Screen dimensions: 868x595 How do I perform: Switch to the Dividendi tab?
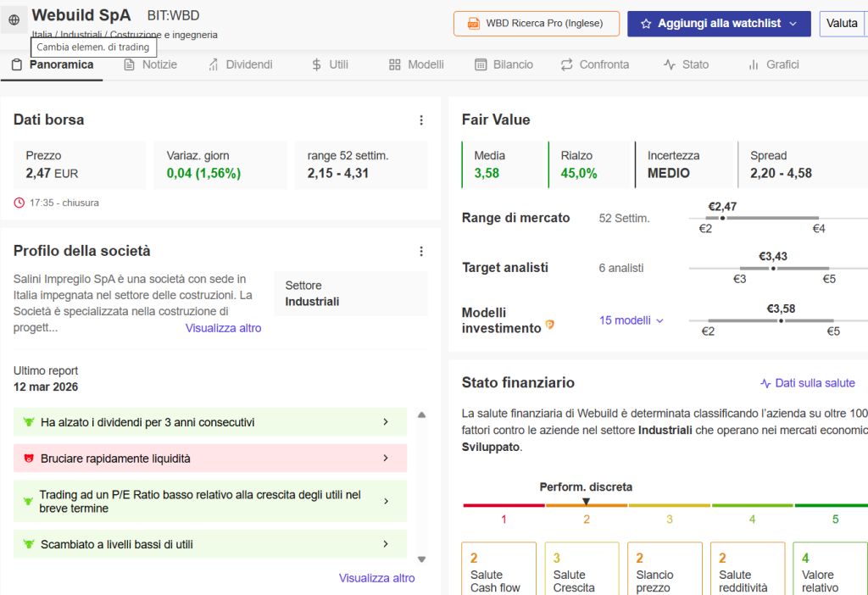(x=240, y=64)
